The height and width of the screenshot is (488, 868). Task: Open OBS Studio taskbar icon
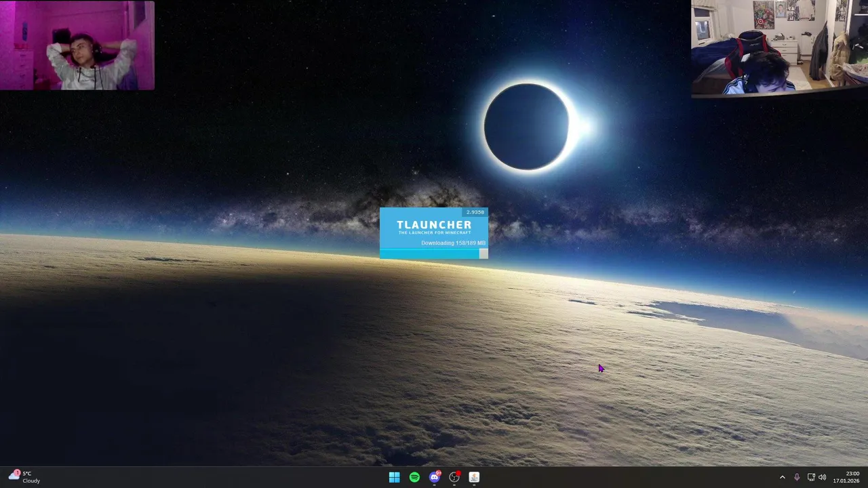pyautogui.click(x=454, y=478)
